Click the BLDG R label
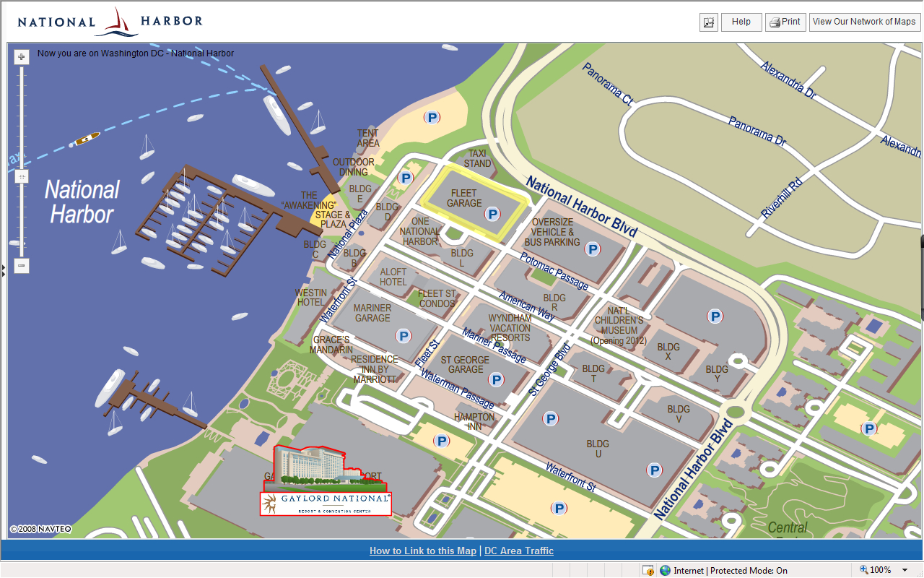The width and height of the screenshot is (924, 578). 554,303
